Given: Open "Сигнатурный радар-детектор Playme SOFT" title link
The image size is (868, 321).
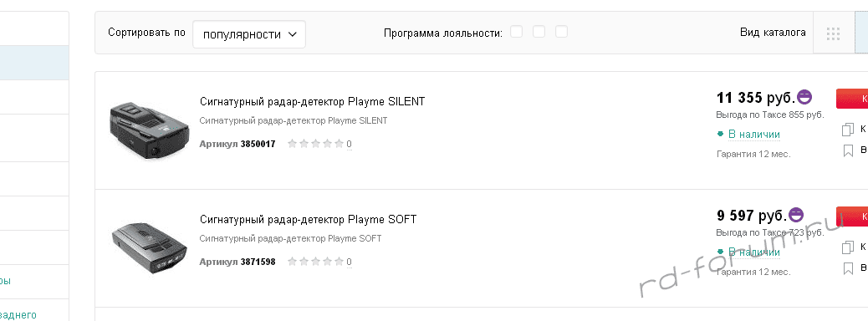Looking at the screenshot, I should (x=308, y=220).
